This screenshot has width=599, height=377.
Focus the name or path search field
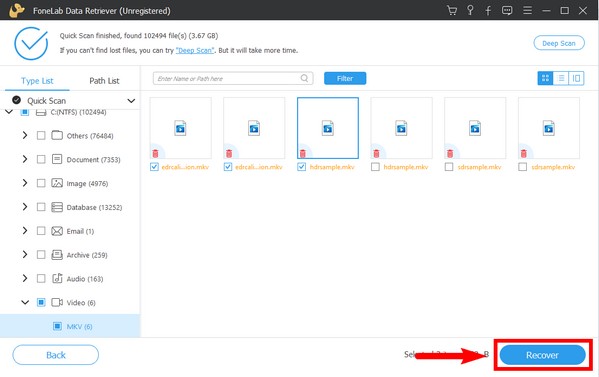pyautogui.click(x=233, y=78)
